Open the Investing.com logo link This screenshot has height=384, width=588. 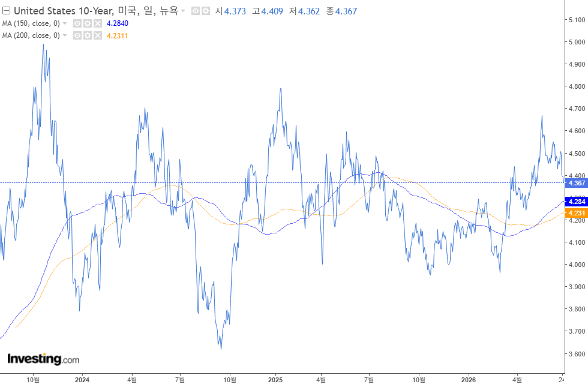point(43,359)
